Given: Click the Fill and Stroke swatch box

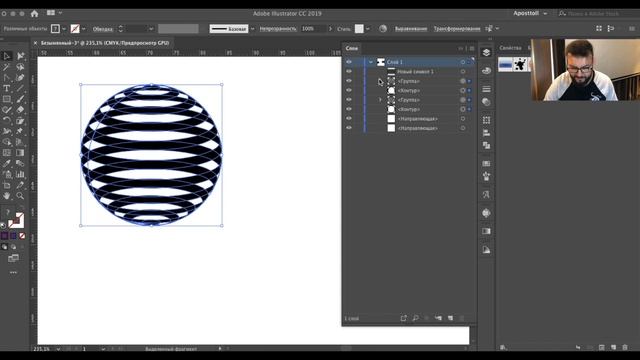Looking at the screenshot, I should click(x=16, y=221).
